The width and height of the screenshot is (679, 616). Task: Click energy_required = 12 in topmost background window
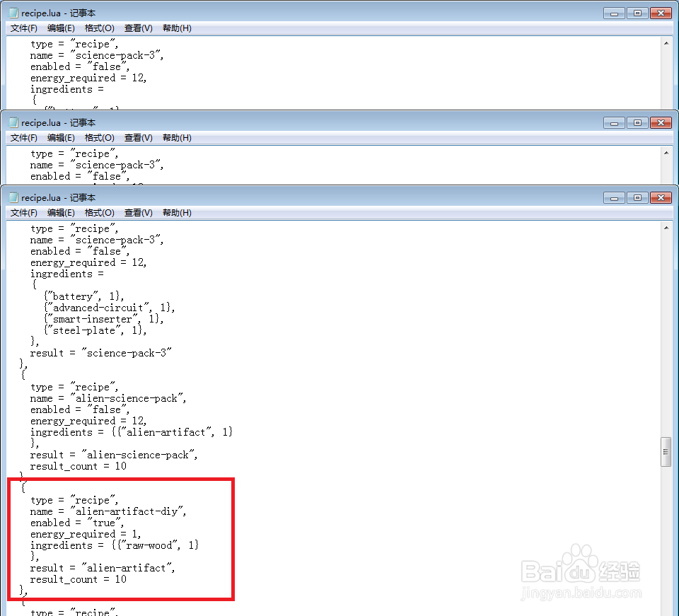click(88, 78)
